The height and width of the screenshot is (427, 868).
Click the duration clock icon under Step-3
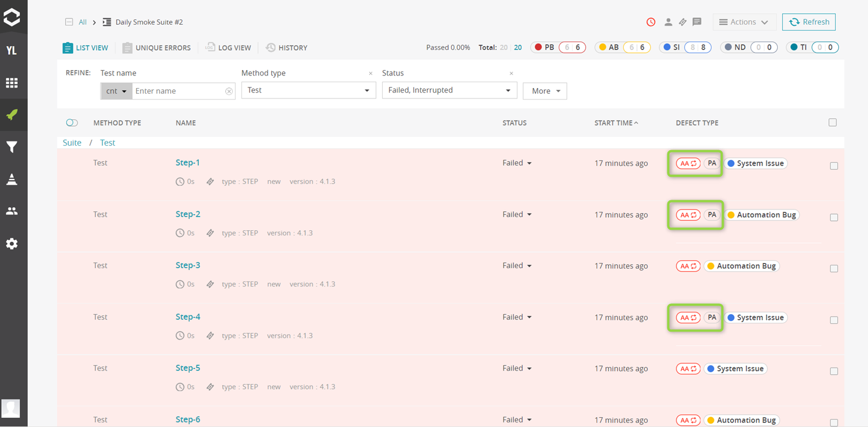point(180,284)
